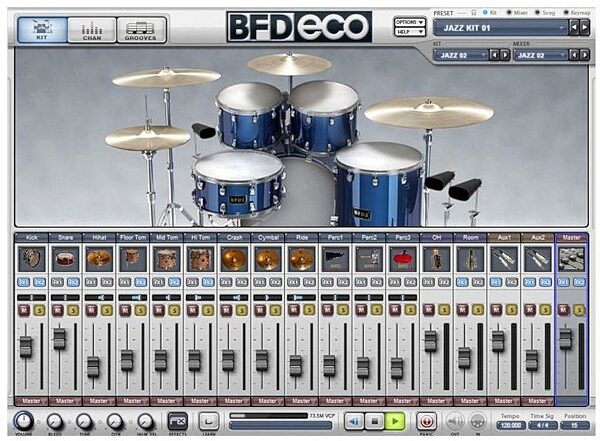Click the Learn button
This screenshot has width=600, height=441.
(x=209, y=421)
